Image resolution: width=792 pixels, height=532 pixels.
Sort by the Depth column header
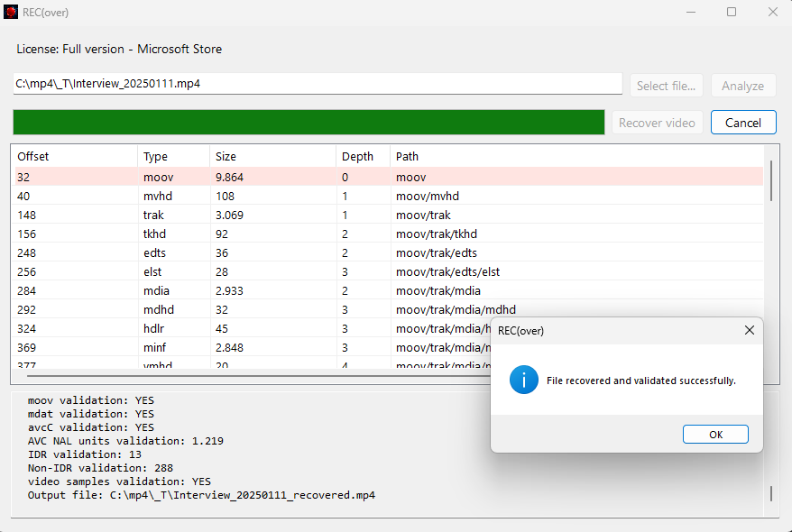pyautogui.click(x=364, y=157)
